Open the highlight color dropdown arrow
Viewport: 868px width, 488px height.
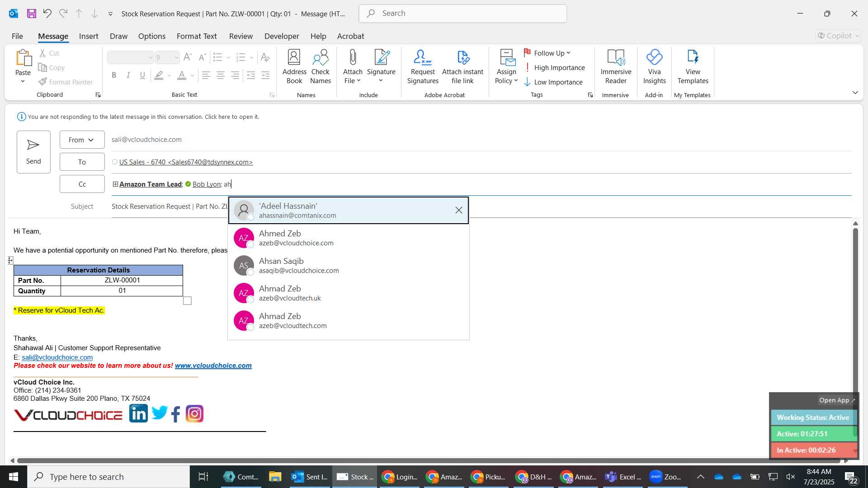point(170,75)
